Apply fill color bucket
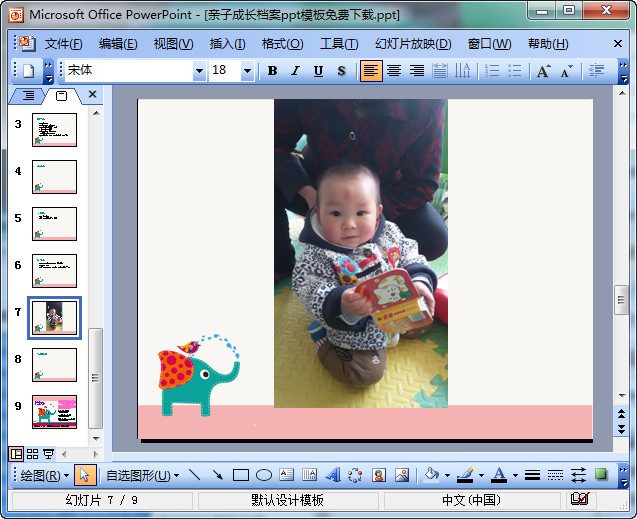 click(432, 475)
